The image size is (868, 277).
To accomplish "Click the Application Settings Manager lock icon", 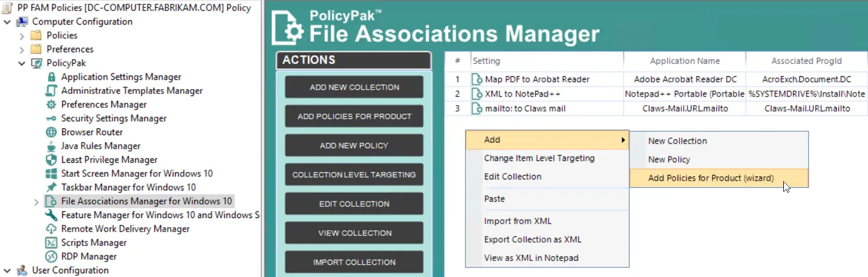I will [52, 77].
